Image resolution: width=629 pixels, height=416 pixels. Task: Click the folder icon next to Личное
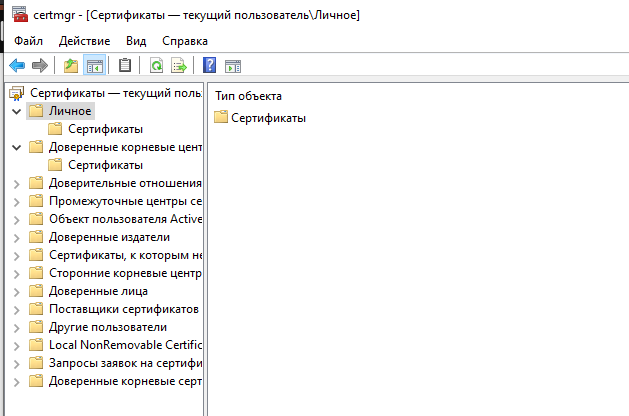click(36, 111)
